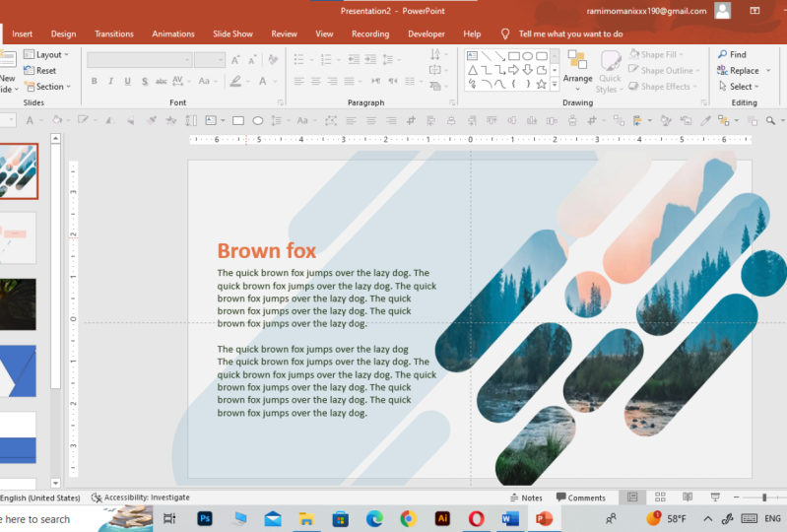Click Accessibility: Investigate status

click(x=140, y=498)
